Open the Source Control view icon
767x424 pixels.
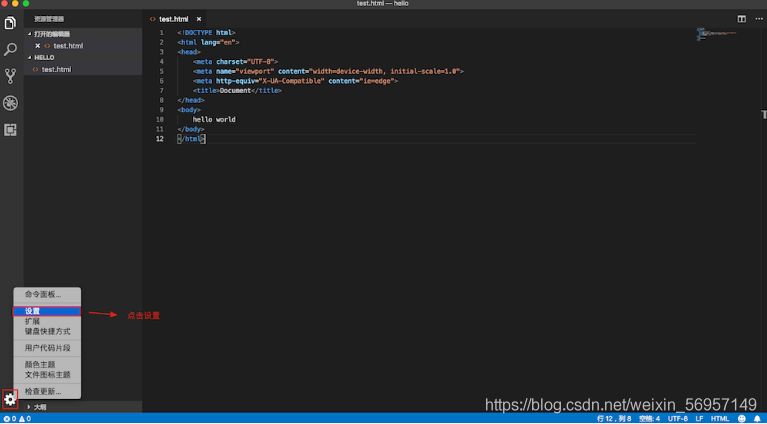click(x=10, y=76)
